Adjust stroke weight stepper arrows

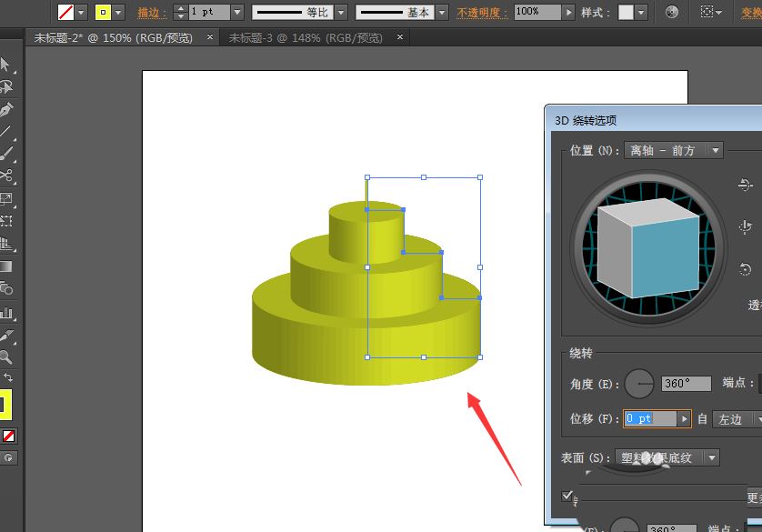[180, 12]
